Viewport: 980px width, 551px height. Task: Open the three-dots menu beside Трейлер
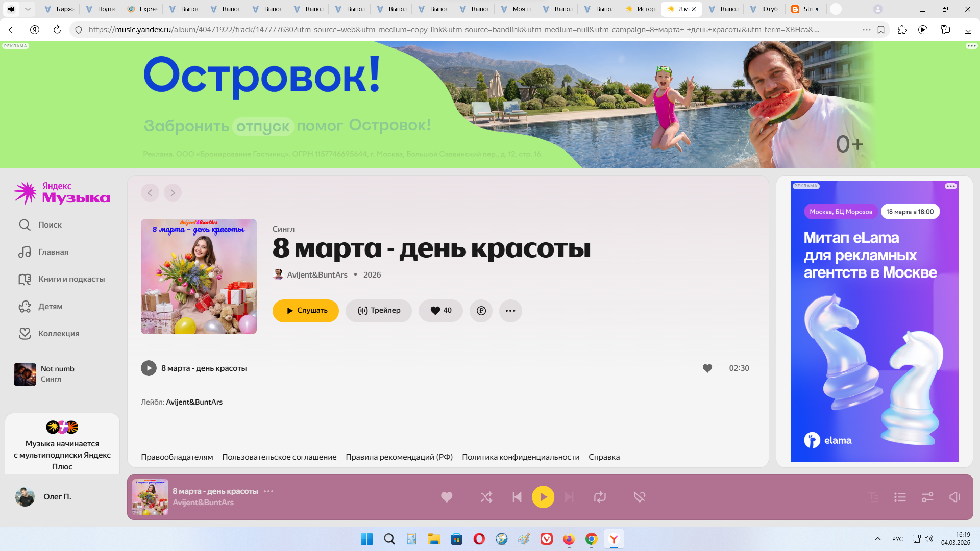tap(510, 311)
